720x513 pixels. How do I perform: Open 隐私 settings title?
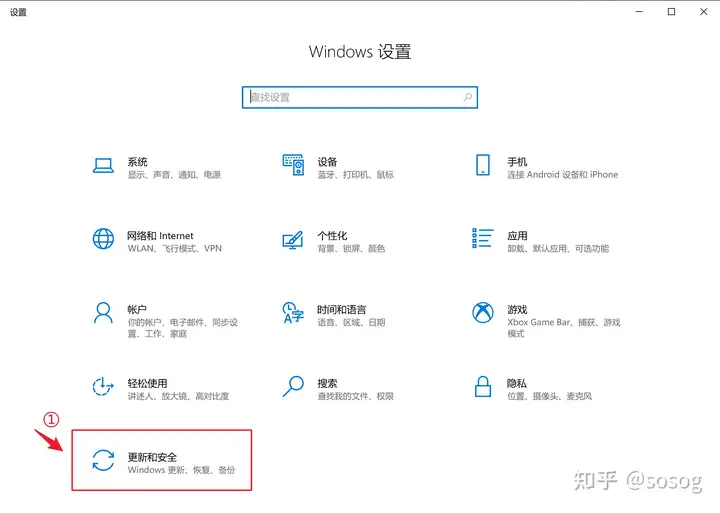(x=517, y=383)
